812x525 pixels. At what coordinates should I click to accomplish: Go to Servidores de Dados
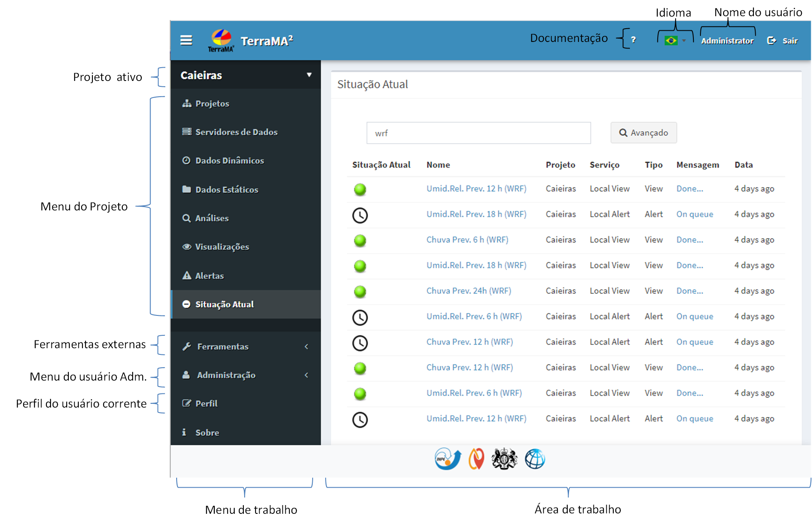point(236,132)
